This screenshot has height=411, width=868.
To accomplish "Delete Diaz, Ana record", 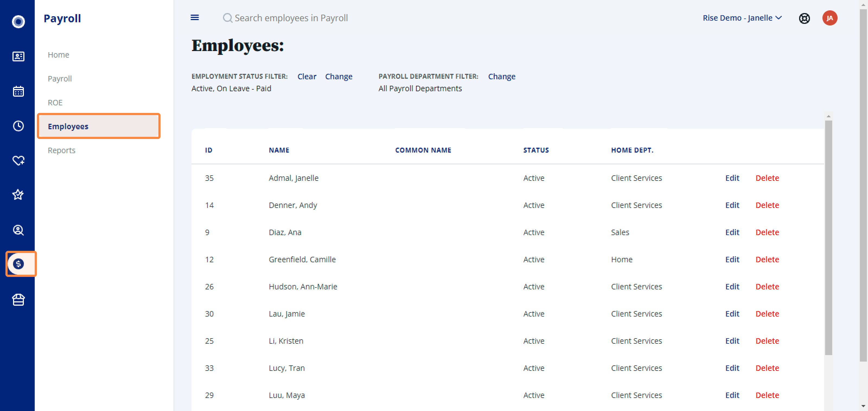I will 767,232.
